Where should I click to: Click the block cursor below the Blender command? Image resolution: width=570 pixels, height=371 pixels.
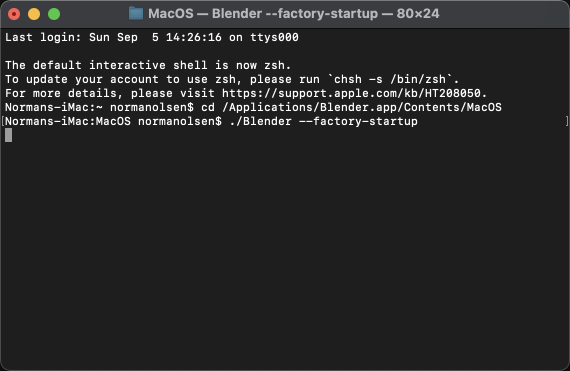pos(8,135)
